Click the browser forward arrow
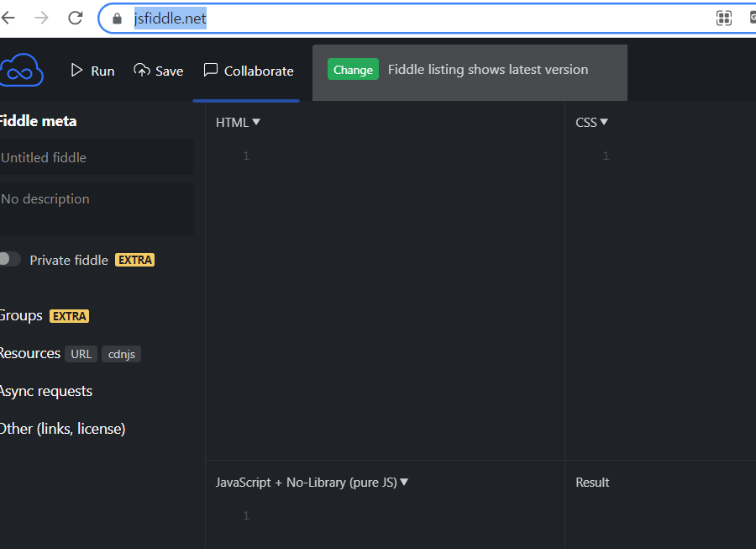 pyautogui.click(x=42, y=18)
